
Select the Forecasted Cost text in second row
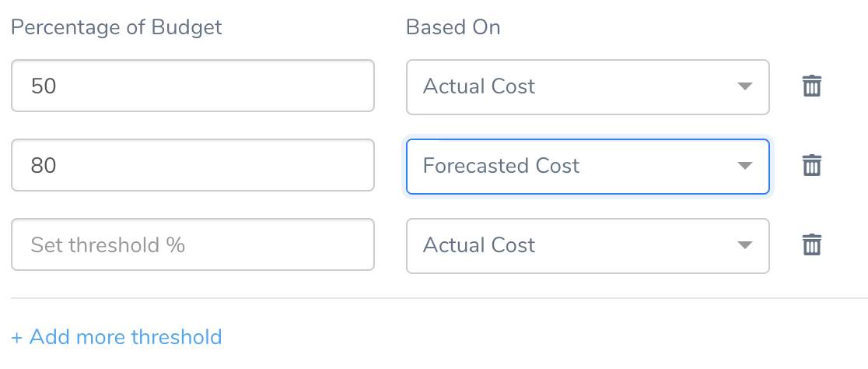click(501, 166)
